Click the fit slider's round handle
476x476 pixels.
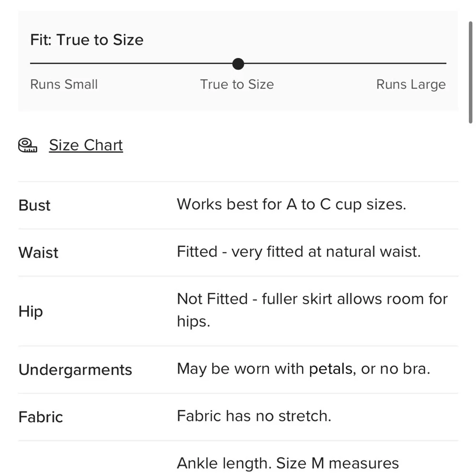pyautogui.click(x=238, y=63)
